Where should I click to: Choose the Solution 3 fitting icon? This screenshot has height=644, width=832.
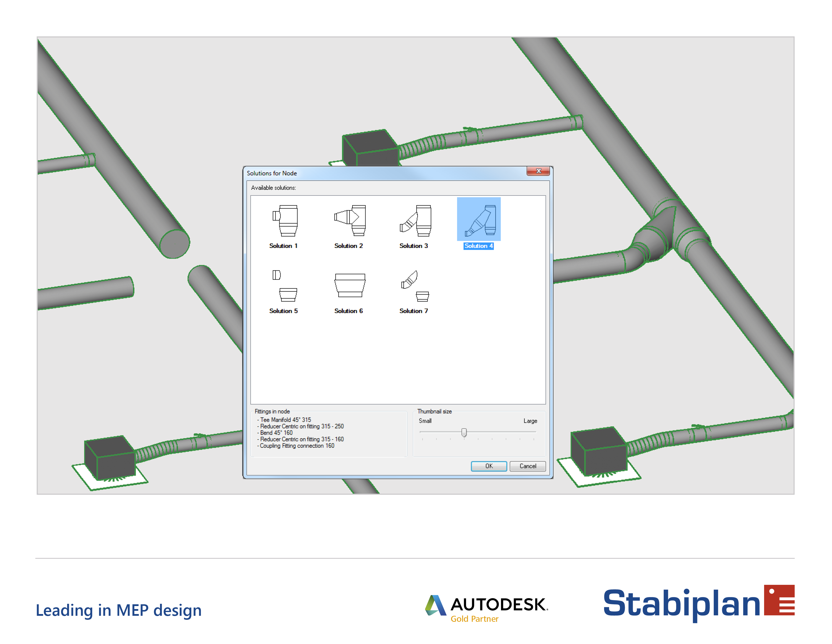click(415, 221)
